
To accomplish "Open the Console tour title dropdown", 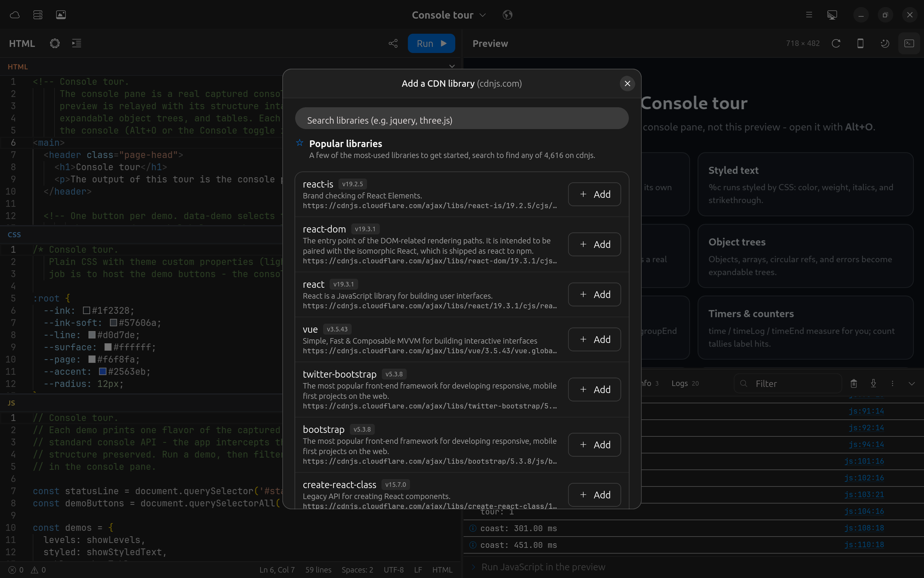I will (449, 15).
